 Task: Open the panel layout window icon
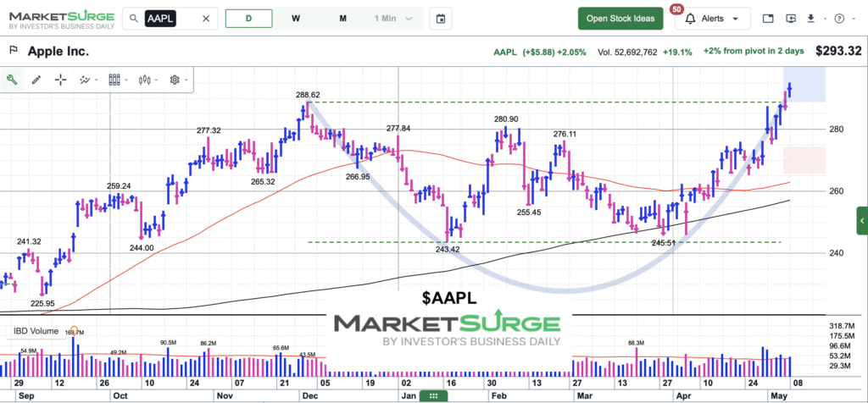767,19
